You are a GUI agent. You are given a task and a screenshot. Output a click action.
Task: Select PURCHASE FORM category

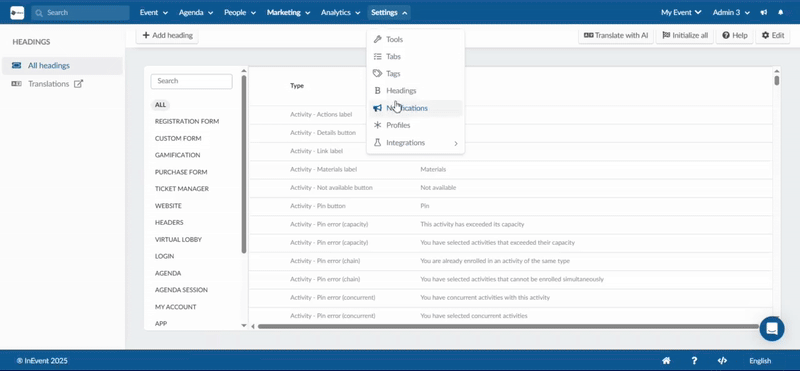click(181, 172)
